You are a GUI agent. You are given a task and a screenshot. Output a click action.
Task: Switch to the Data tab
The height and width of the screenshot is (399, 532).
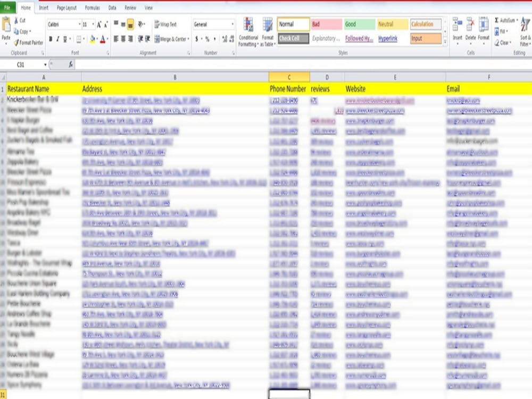coord(112,7)
